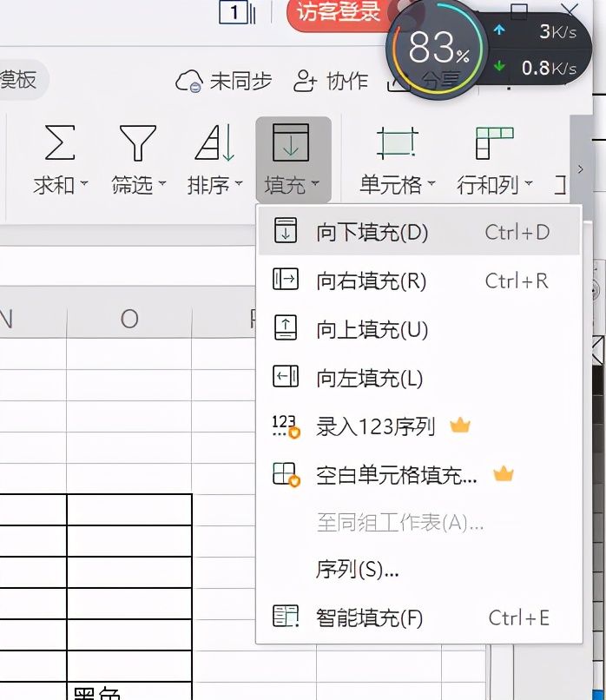Screen dimensions: 606x700
Task: Click the Filter (筛选) funnel icon
Action: coord(138,142)
